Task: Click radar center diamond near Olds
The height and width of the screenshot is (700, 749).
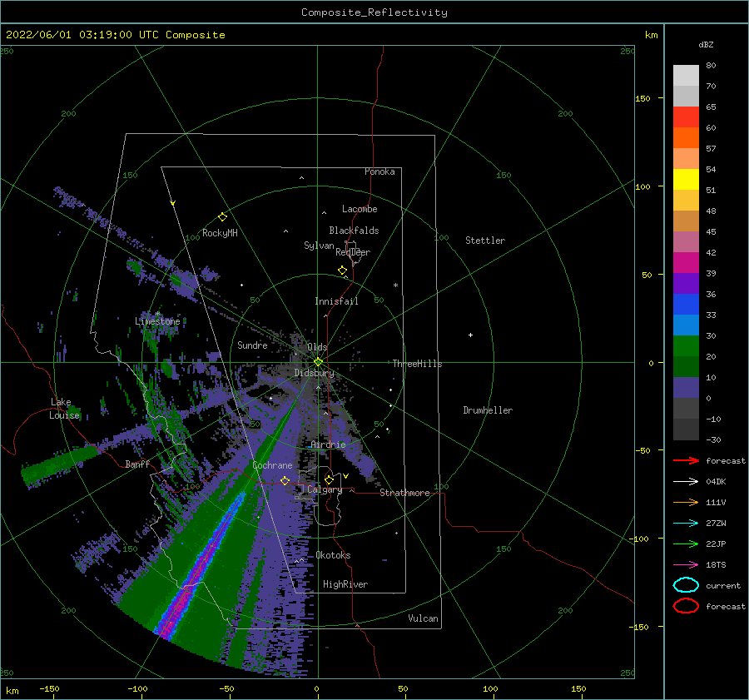Action: [318, 362]
